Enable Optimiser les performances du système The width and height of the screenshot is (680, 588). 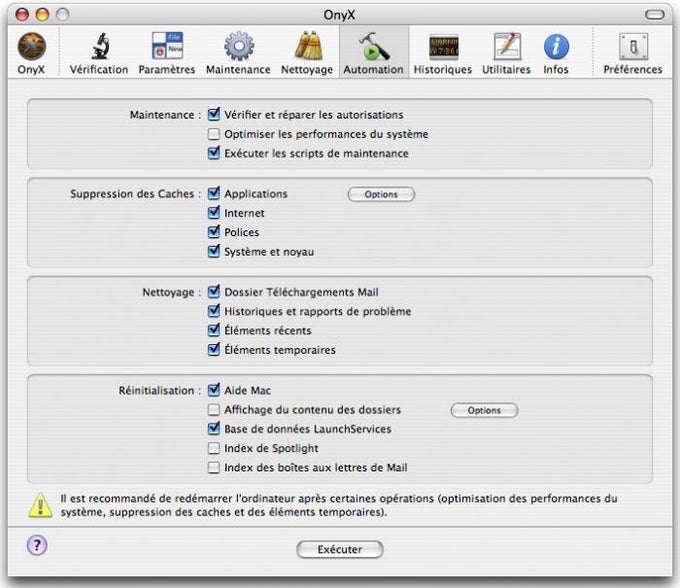214,134
